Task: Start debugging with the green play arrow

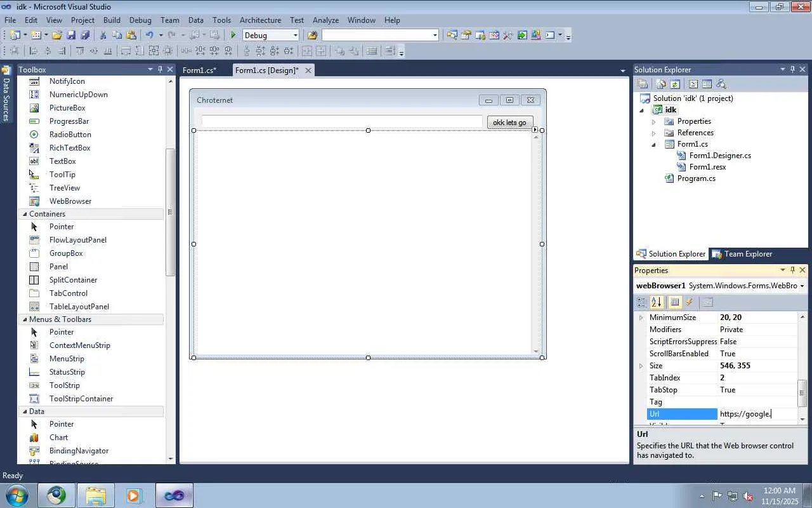Action: [x=233, y=36]
